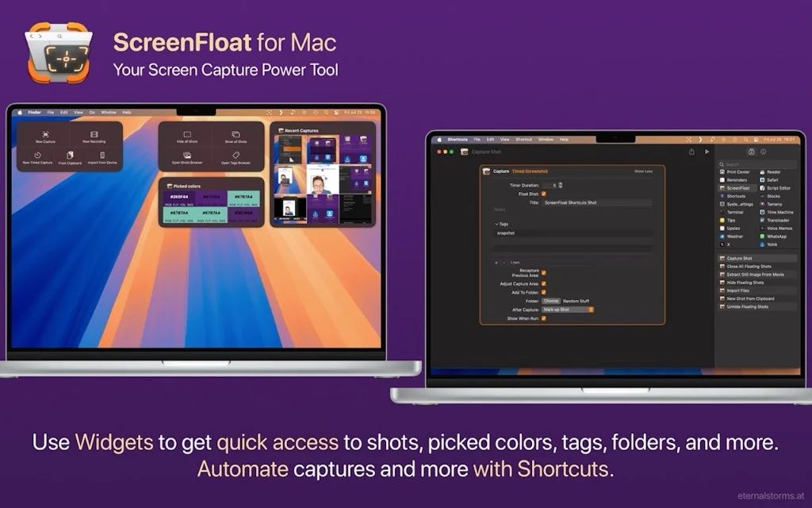The height and width of the screenshot is (508, 812).
Task: Uncheck Add To Folder
Action: coord(543,293)
